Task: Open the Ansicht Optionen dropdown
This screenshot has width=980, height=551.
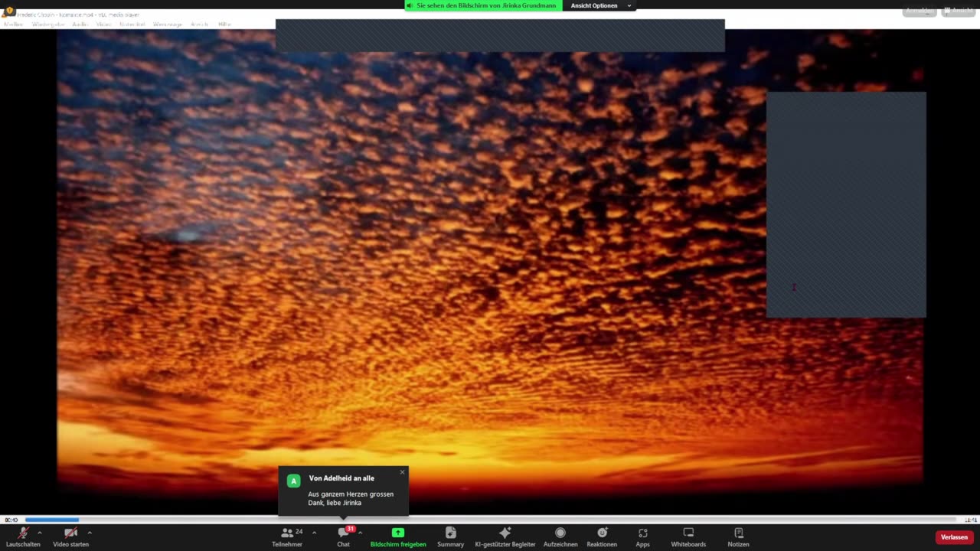Action: 600,5
